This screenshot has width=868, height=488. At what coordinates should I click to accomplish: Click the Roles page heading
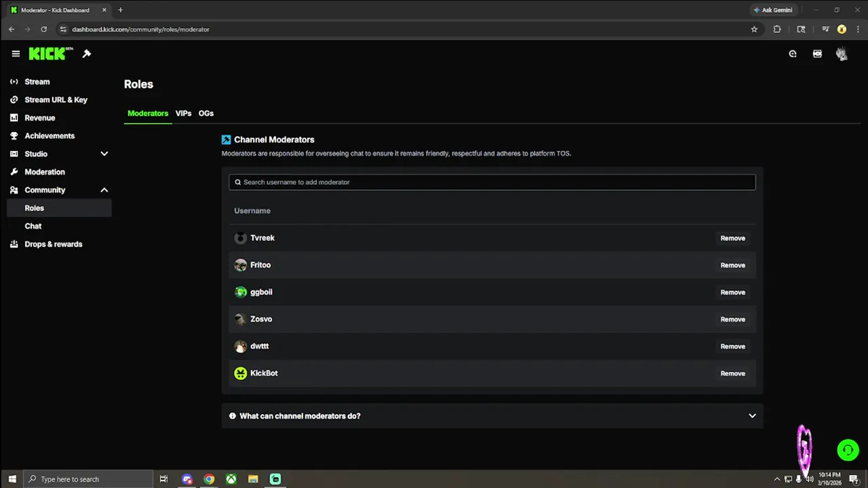pos(138,85)
